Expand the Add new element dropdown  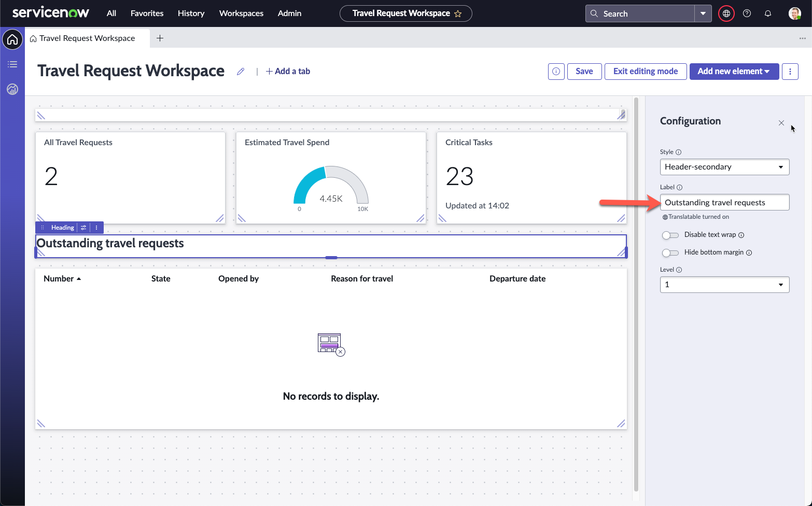tap(734, 72)
